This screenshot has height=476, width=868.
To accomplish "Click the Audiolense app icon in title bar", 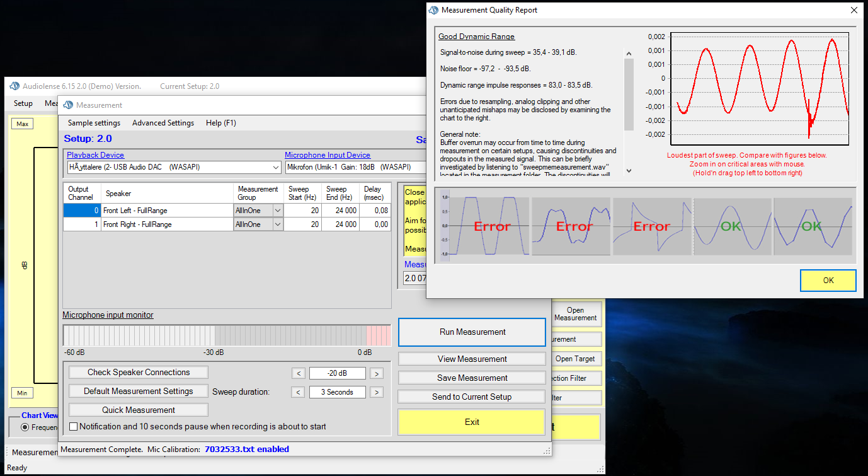I will coord(14,86).
